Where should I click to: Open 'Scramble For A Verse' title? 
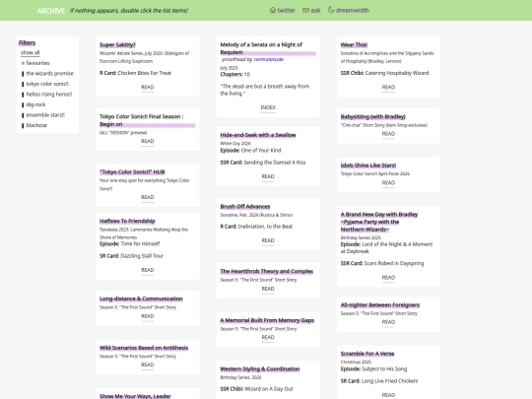pos(367,354)
